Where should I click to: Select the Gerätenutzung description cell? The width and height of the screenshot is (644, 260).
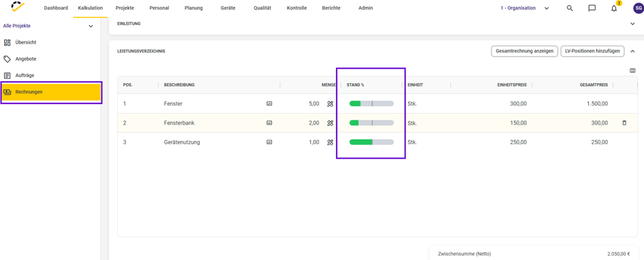pyautogui.click(x=182, y=142)
